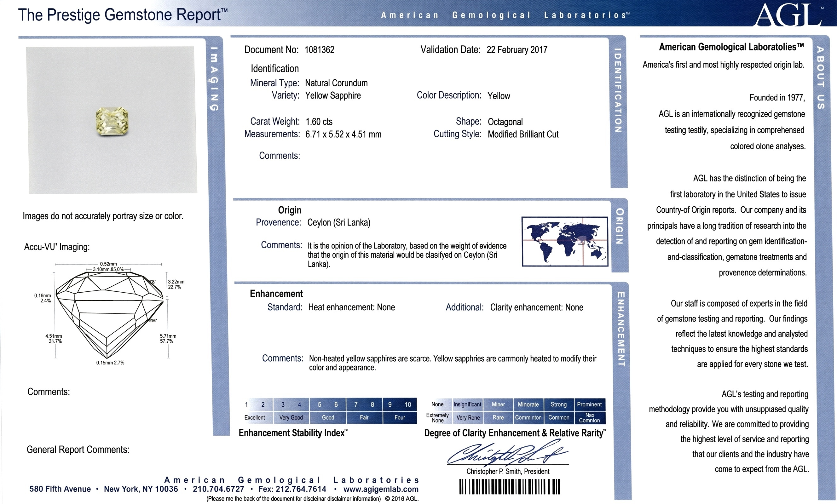
Task: Click 'America's first and most highly respected origin lab.'
Action: click(x=724, y=65)
